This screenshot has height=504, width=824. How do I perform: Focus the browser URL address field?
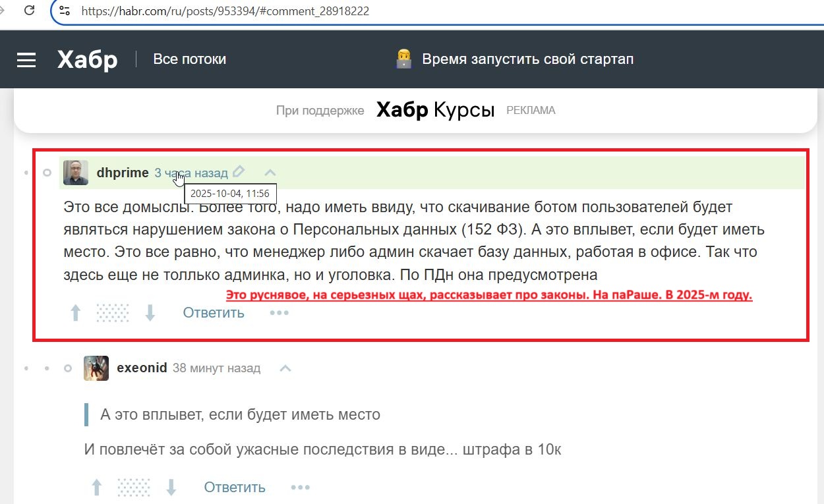pos(396,11)
